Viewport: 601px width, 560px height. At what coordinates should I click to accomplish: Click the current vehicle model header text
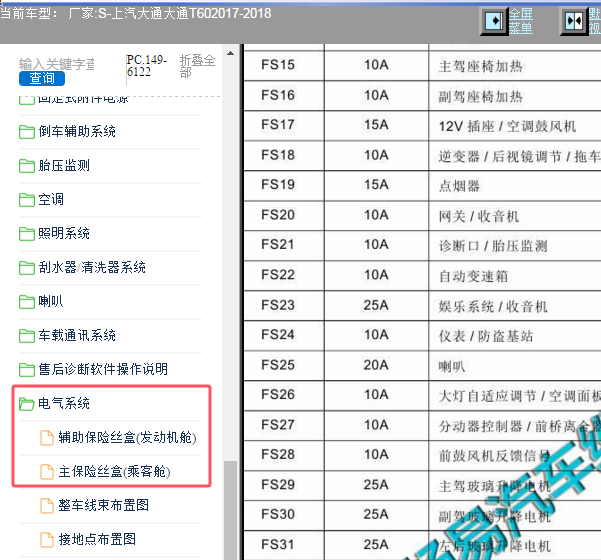click(x=136, y=14)
